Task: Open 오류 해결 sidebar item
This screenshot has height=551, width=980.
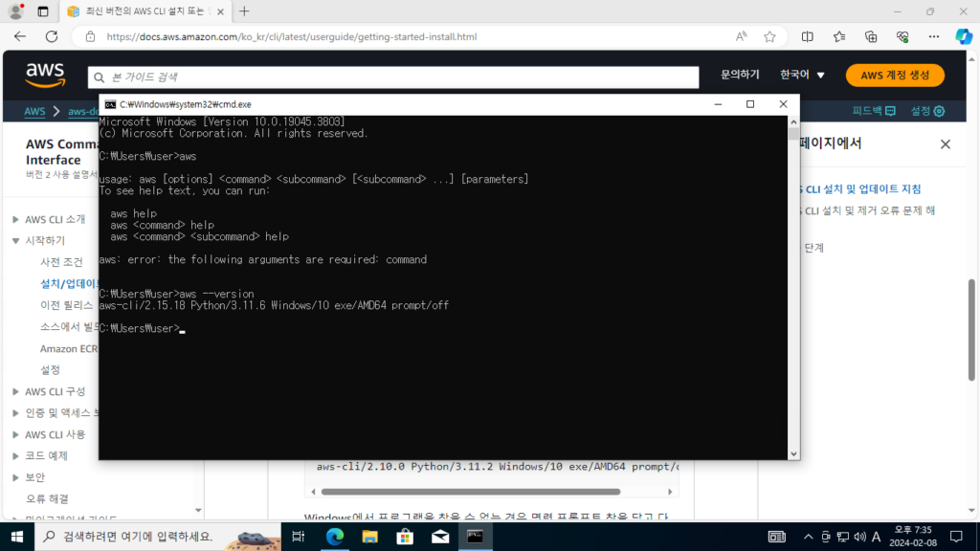Action: tap(47, 498)
